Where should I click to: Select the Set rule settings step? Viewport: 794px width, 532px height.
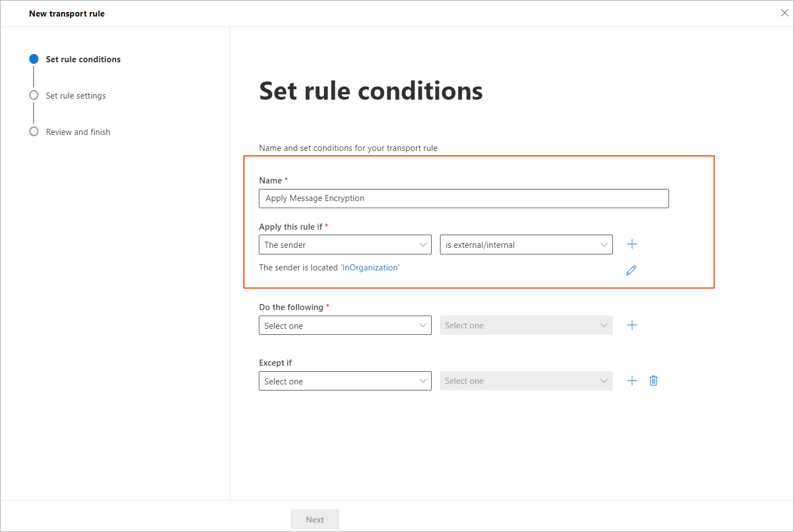[x=75, y=95]
